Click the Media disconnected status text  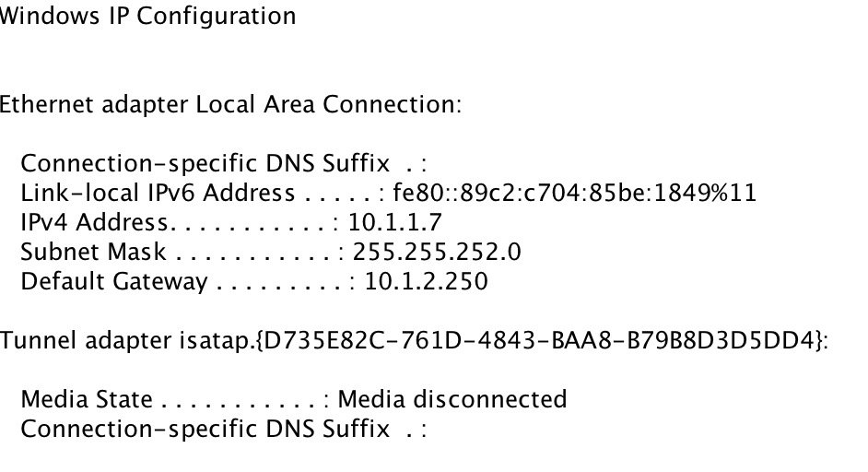click(x=452, y=399)
